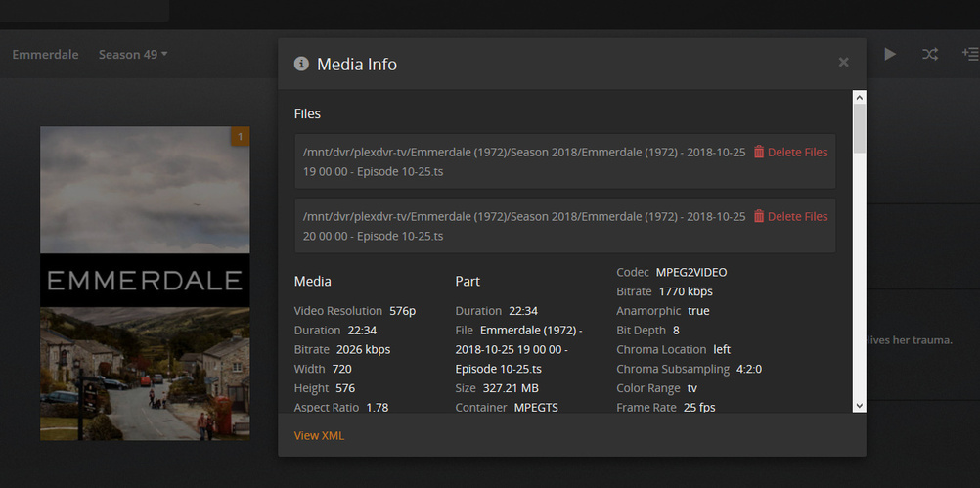This screenshot has width=980, height=488.
Task: Shuffle the Emmerdale season
Action: point(930,55)
